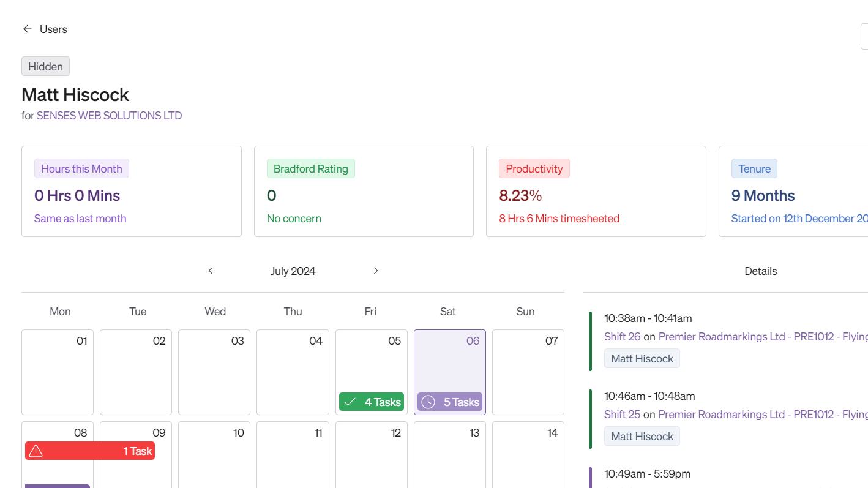Open Shift 25 details
This screenshot has width=868, height=488.
[622, 414]
